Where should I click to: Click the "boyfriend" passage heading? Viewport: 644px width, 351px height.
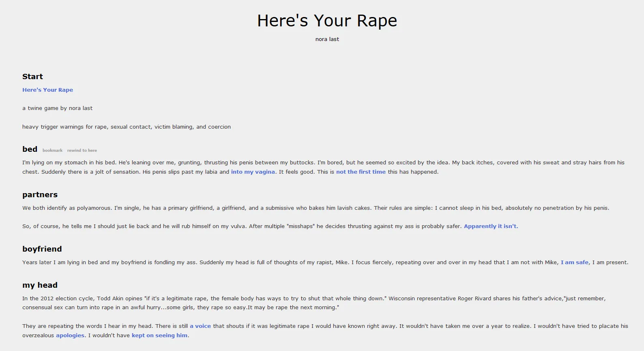(x=42, y=249)
